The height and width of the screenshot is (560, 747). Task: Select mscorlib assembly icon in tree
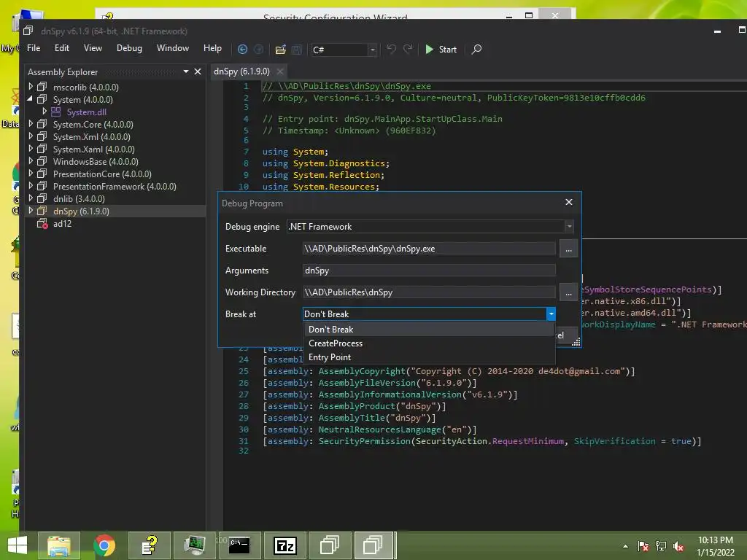point(42,87)
